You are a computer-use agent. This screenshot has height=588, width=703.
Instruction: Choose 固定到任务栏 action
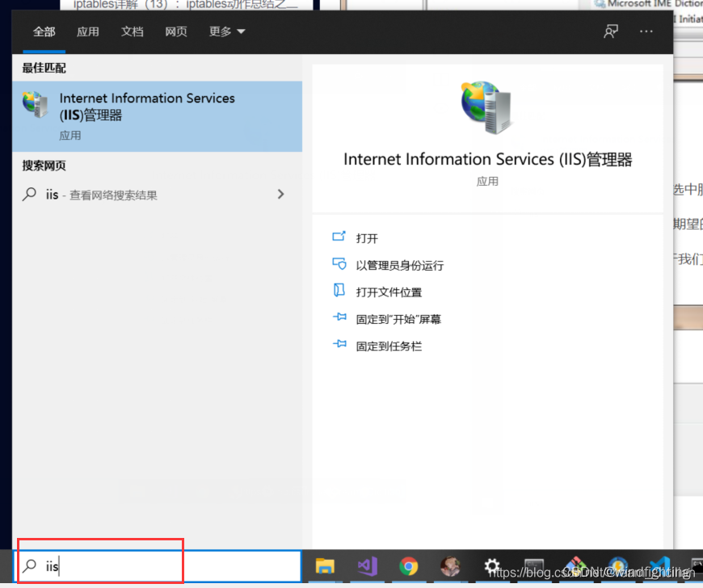click(x=389, y=346)
